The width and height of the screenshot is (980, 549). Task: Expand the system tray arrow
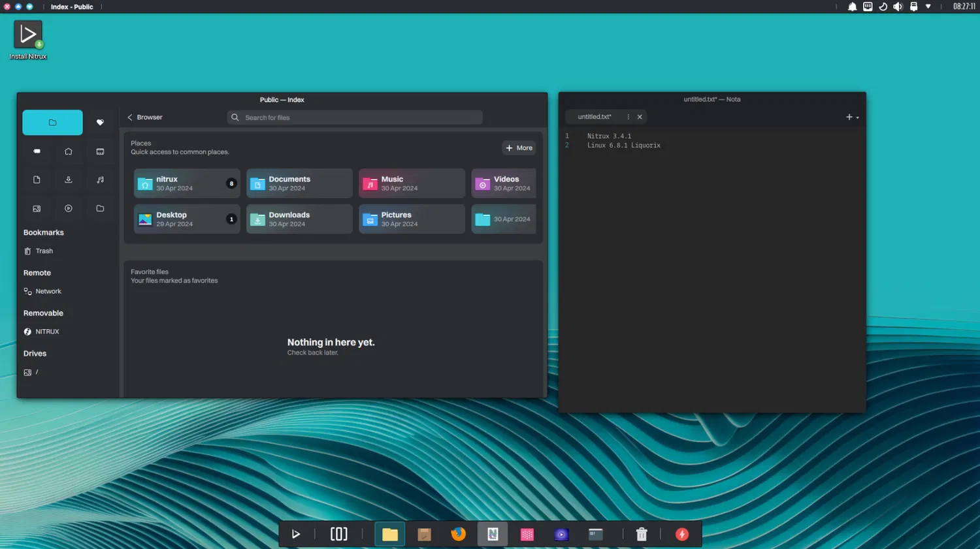tap(928, 7)
